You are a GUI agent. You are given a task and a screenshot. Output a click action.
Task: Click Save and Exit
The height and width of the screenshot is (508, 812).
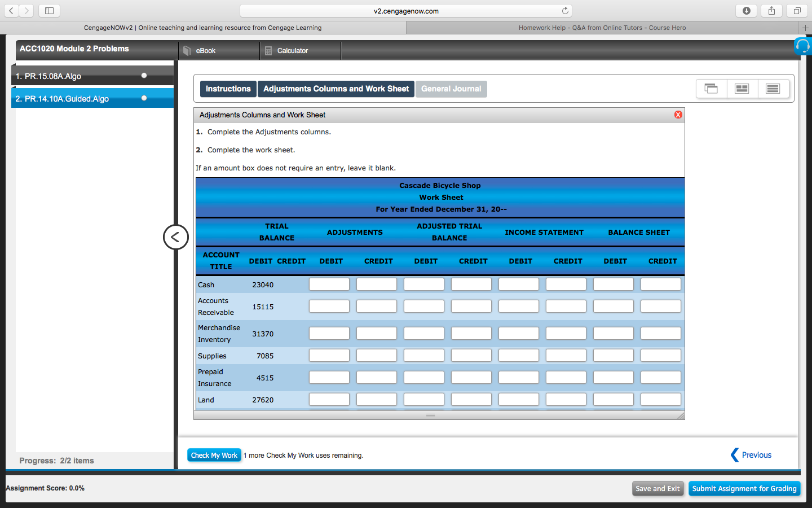(x=657, y=489)
